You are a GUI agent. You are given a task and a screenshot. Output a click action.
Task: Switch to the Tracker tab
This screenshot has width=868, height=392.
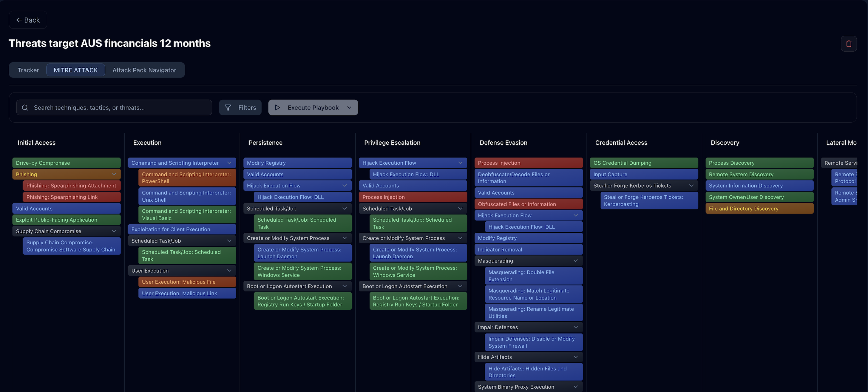tap(28, 70)
